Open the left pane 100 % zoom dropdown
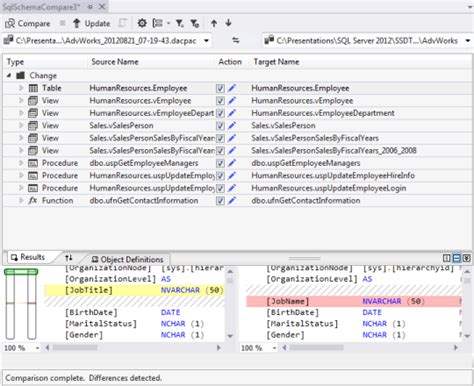Screen dimensions: 474x386 37,348
